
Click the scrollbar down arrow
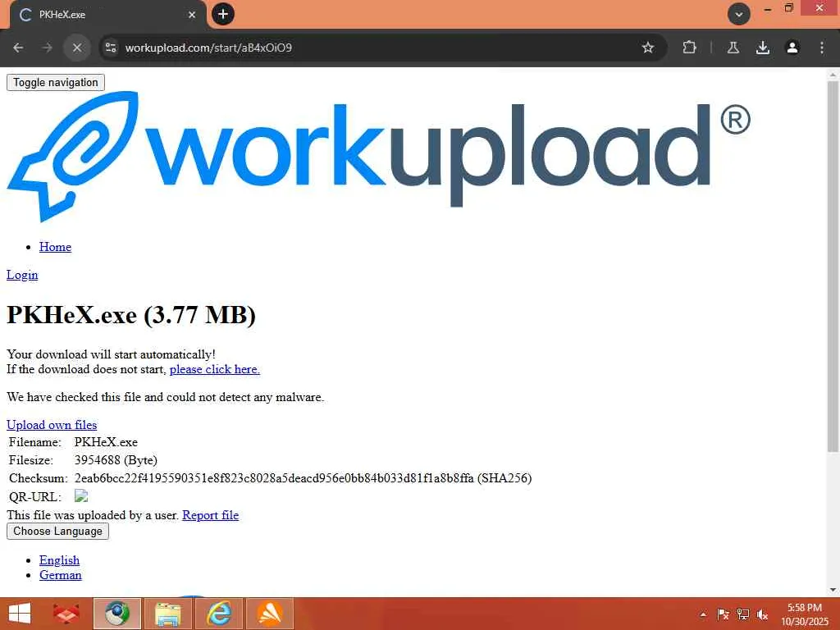[833, 590]
